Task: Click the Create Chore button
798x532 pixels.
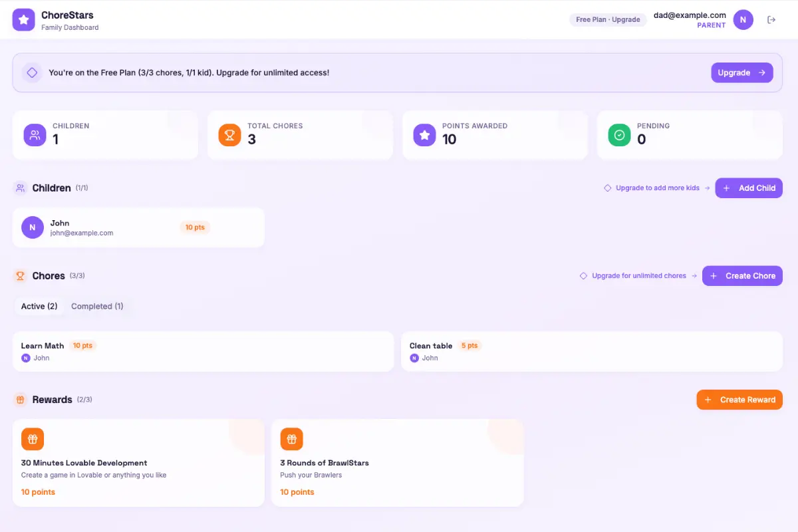Action: click(x=742, y=275)
